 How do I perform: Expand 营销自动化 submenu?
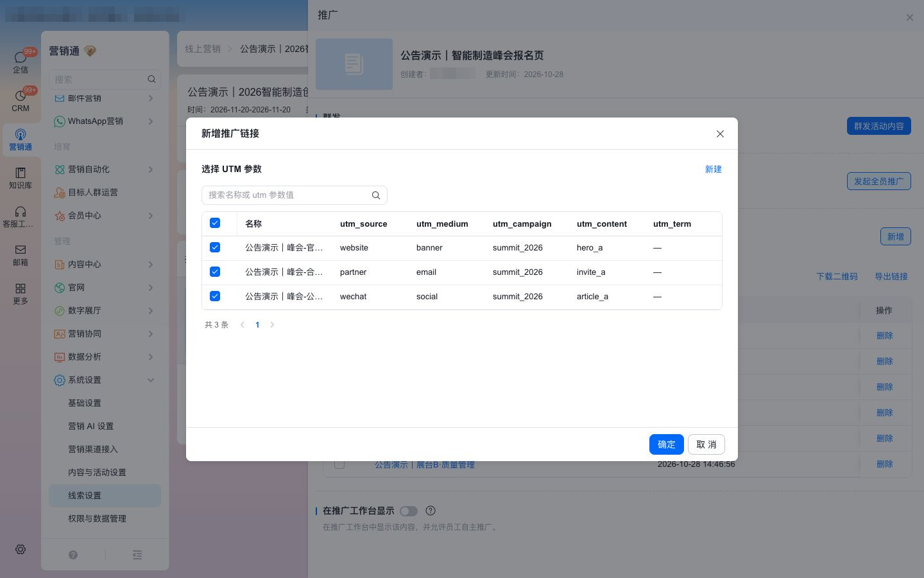click(105, 169)
